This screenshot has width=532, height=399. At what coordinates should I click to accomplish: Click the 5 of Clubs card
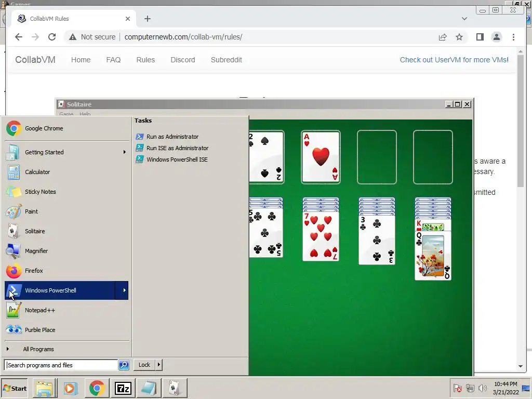click(267, 233)
